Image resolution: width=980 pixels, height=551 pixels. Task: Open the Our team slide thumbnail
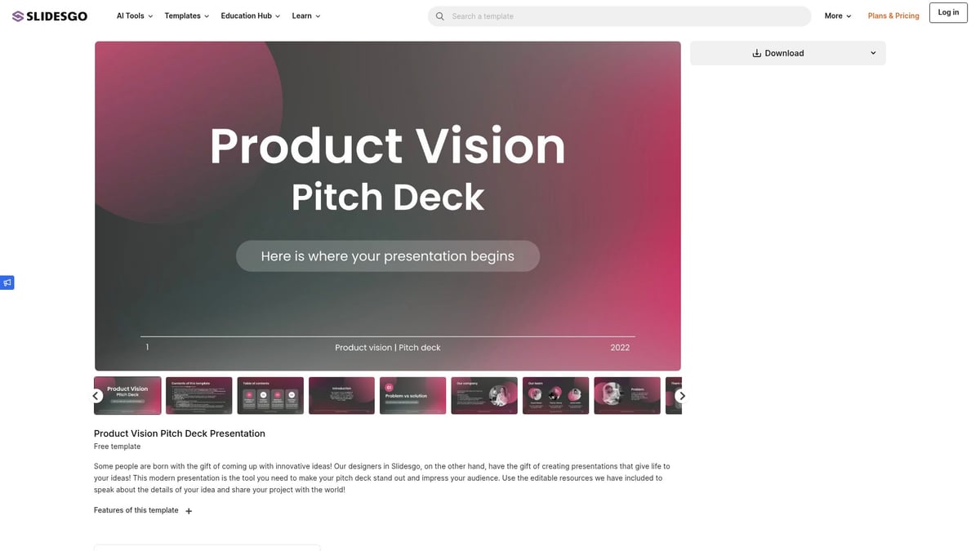click(x=555, y=395)
